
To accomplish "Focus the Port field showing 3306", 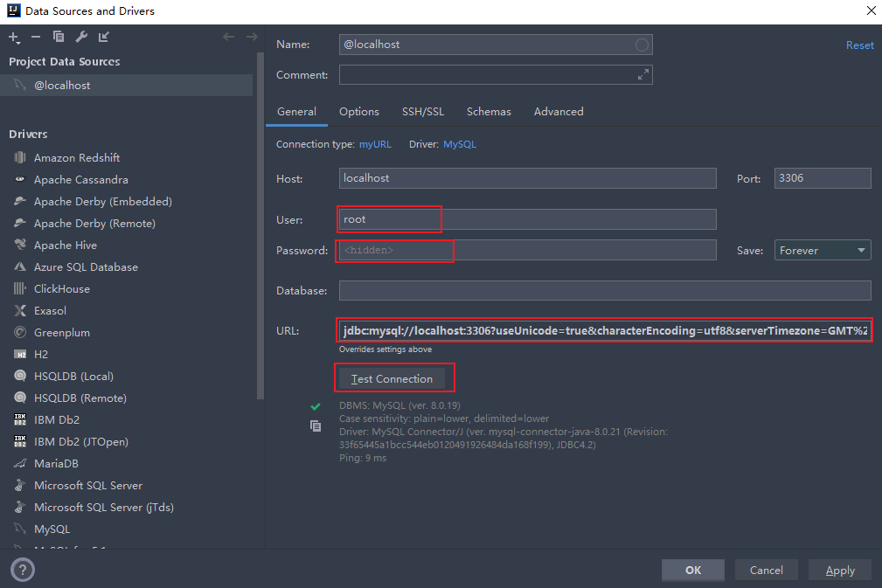I will click(823, 178).
